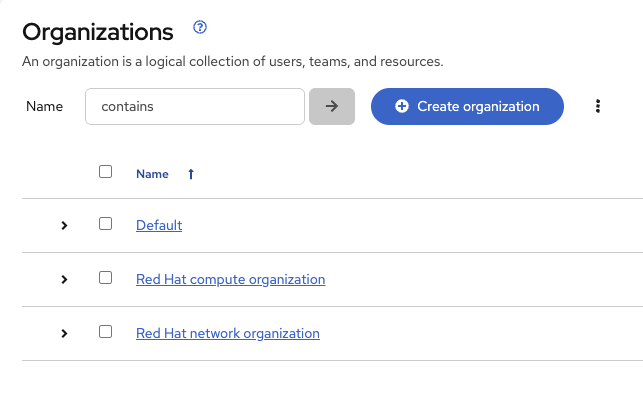Expand Red Hat compute organization row
Viewport: 643px width, 401px height.
[x=64, y=280]
